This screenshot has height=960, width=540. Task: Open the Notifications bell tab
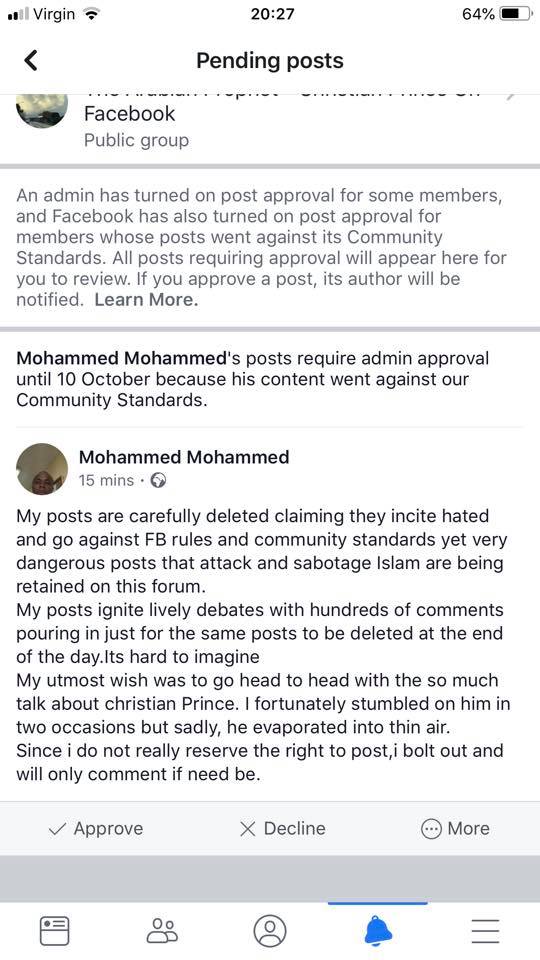(378, 931)
